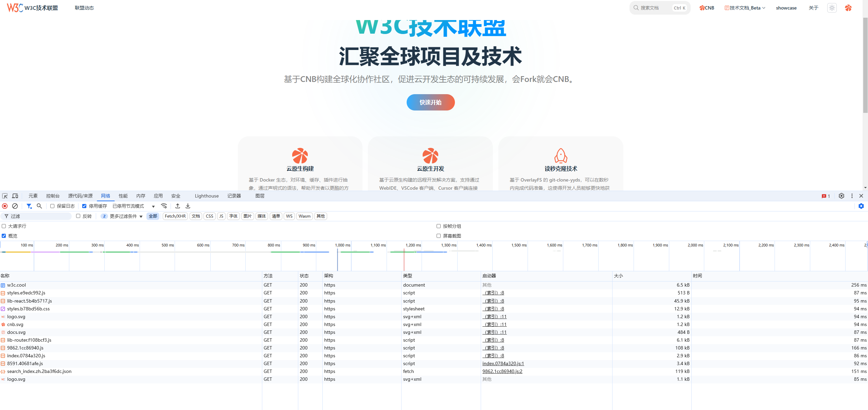Click the search_index.zh json row icon

tap(3, 372)
